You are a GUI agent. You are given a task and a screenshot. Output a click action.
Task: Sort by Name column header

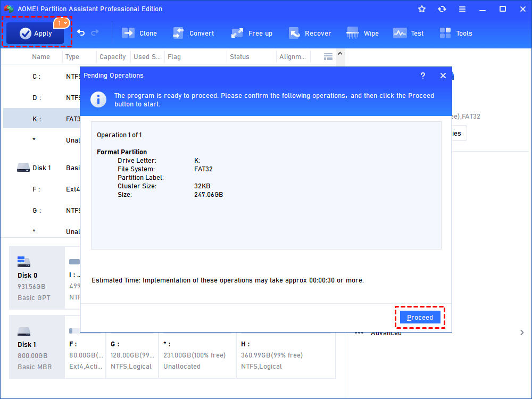41,57
